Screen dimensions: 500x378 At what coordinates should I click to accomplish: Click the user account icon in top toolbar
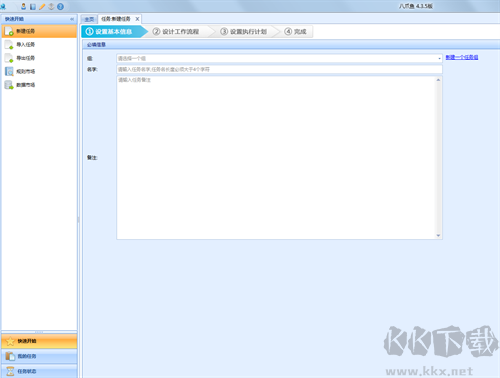23,6
